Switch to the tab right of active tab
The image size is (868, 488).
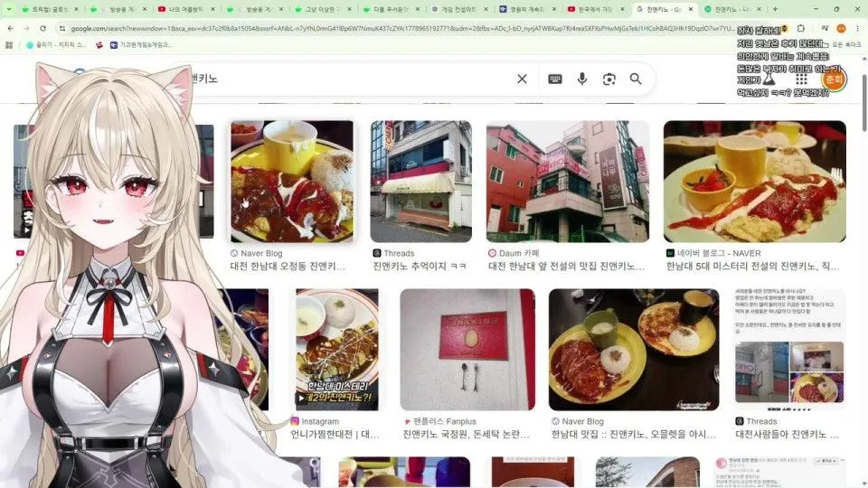731,9
